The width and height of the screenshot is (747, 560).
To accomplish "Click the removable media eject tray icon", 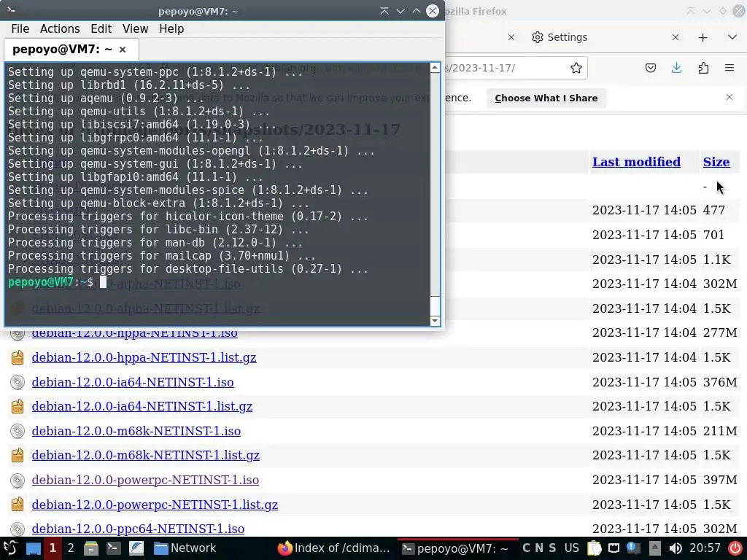I will tap(654, 548).
